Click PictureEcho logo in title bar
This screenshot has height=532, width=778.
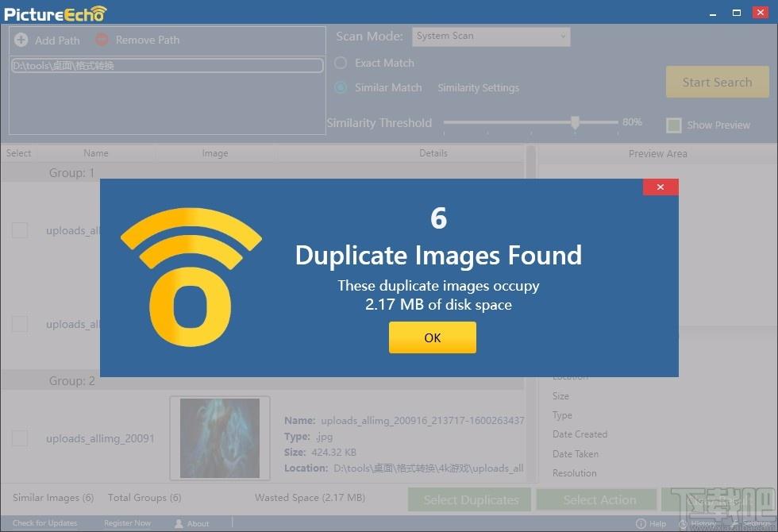56,13
